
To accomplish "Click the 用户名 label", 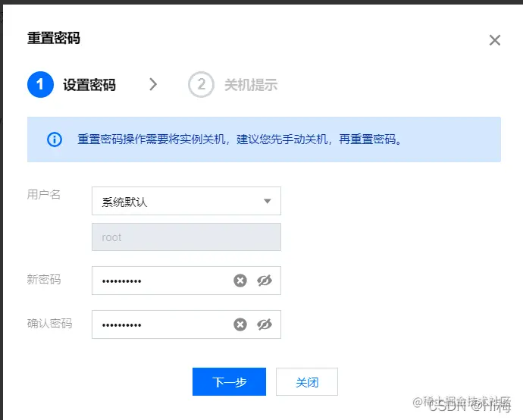I will [44, 194].
